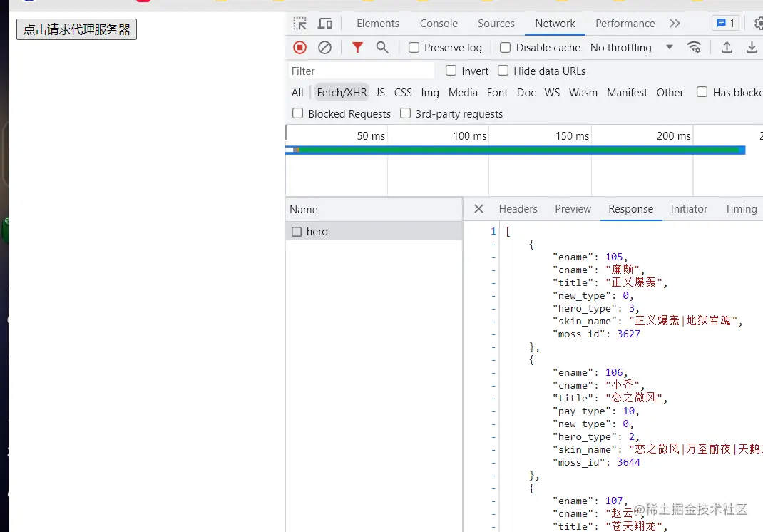
Task: Filter requests by CSS
Action: 403,93
